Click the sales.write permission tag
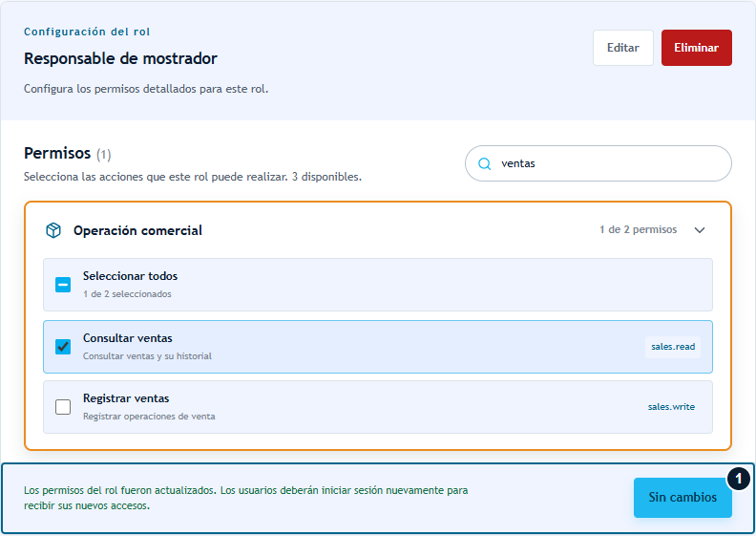The width and height of the screenshot is (756, 536). coord(671,407)
